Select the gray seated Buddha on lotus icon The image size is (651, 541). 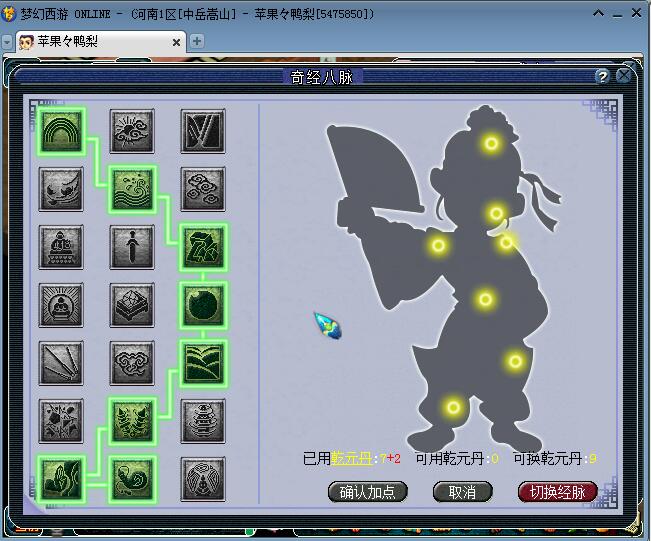[x=61, y=247]
